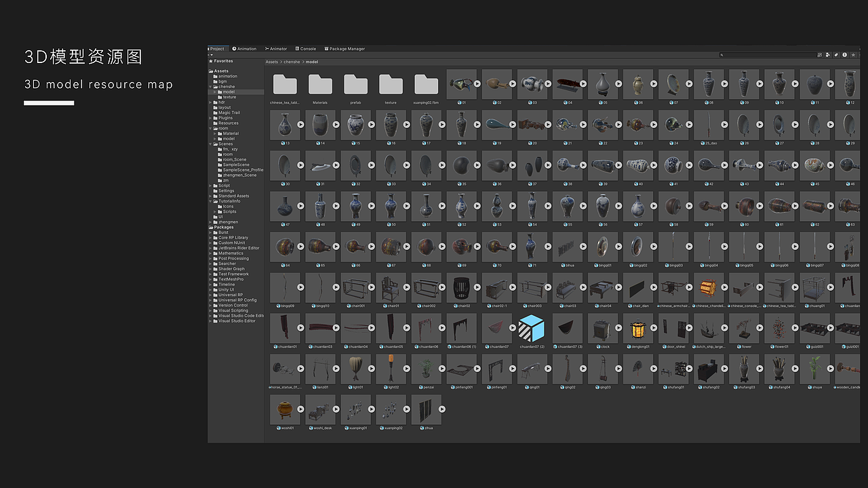Viewport: 868px width, 488px height.
Task: Select the Standard Assets folder
Action: [233, 196]
